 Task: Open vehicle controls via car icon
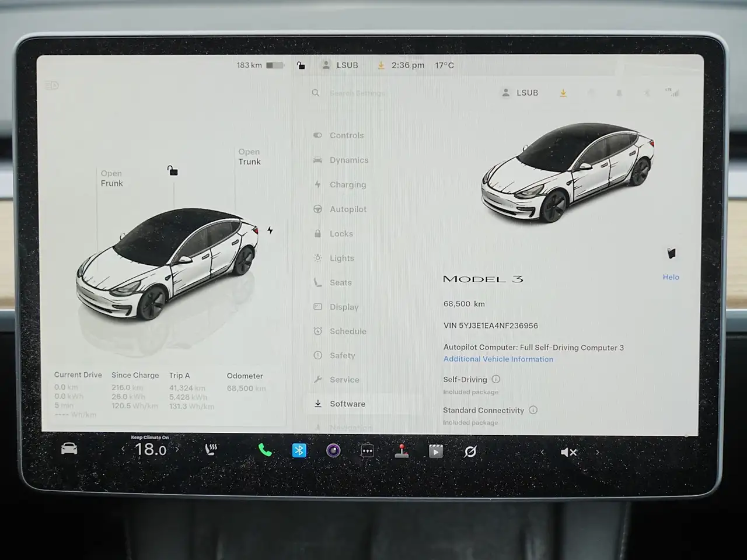point(69,449)
